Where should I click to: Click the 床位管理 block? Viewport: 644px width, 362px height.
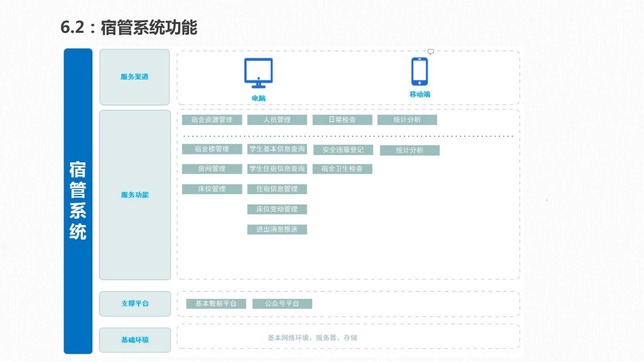pyautogui.click(x=212, y=189)
